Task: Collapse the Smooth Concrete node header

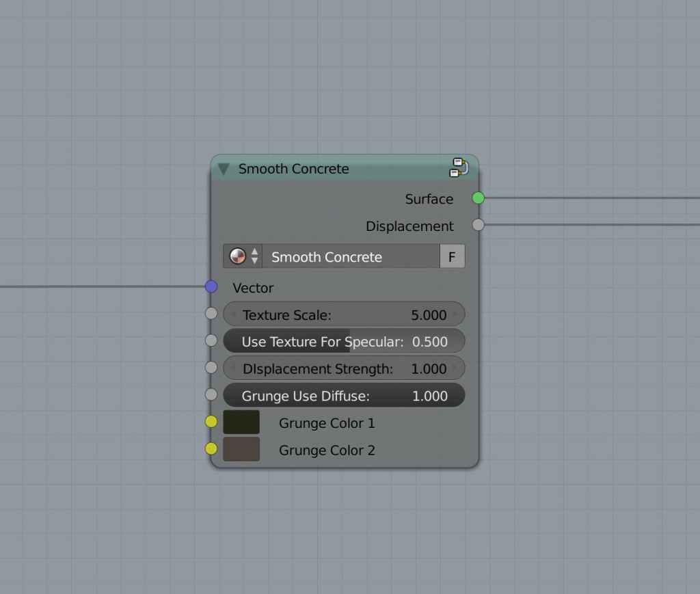Action: click(222, 168)
